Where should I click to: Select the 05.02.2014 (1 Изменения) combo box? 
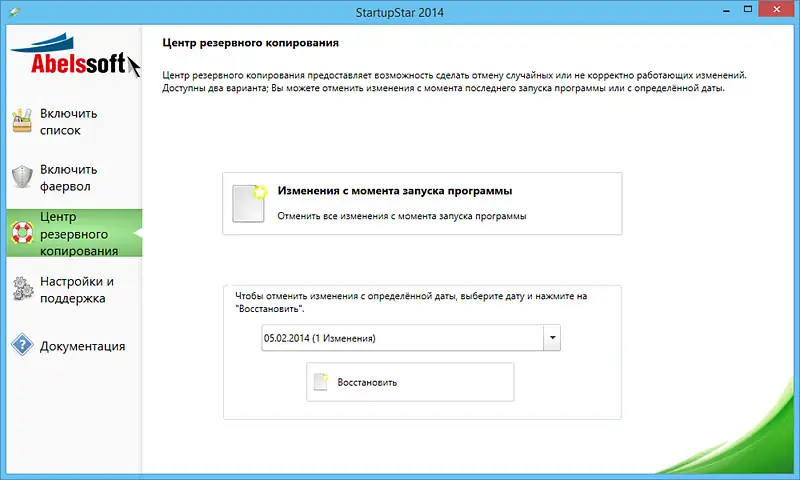click(411, 338)
